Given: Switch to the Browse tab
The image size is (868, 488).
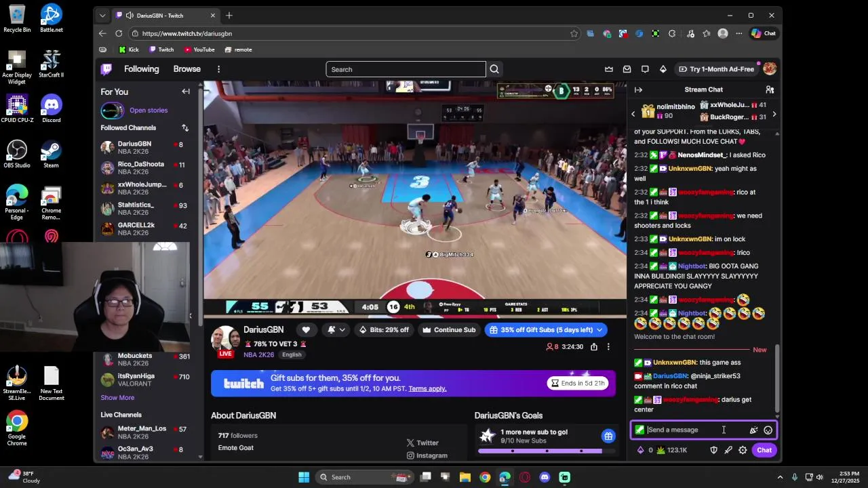Looking at the screenshot, I should point(186,69).
